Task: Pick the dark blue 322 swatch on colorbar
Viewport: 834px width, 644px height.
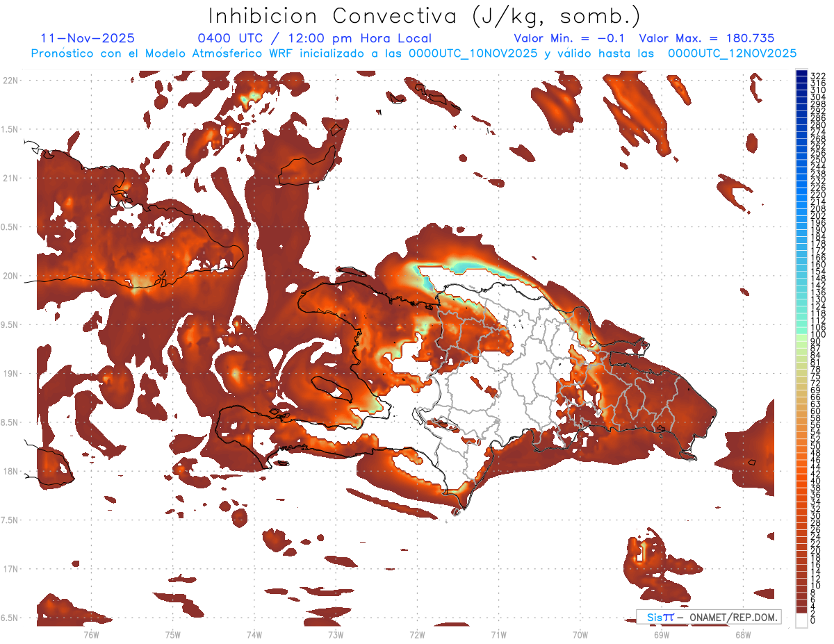Action: click(x=801, y=74)
